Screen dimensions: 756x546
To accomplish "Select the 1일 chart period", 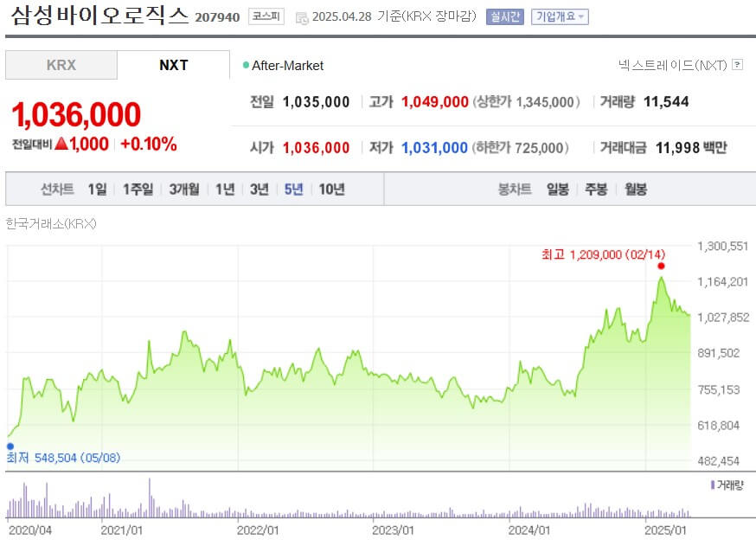I will (95, 188).
